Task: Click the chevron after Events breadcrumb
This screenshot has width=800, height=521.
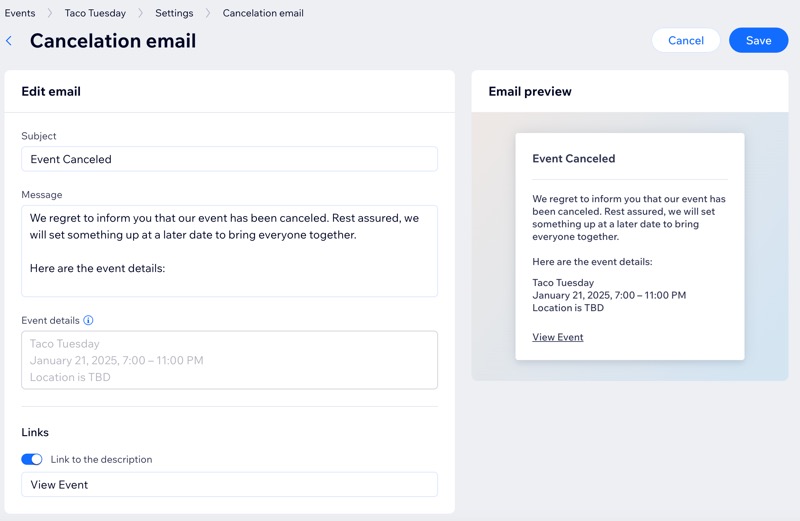Action: 49,13
